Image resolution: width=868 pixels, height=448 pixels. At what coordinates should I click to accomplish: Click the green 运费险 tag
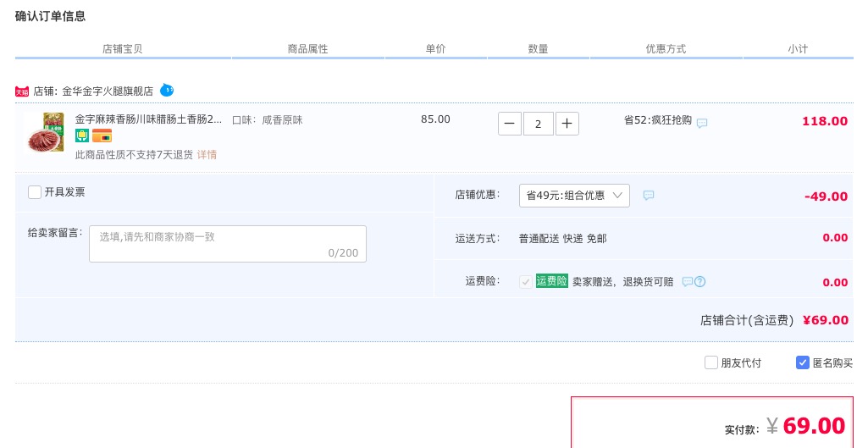point(551,281)
